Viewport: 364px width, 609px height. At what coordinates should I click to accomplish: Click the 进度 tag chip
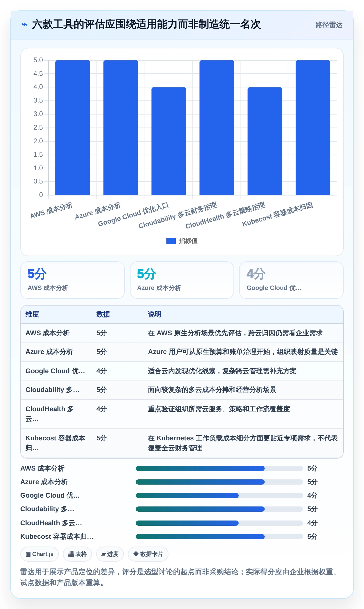(110, 554)
